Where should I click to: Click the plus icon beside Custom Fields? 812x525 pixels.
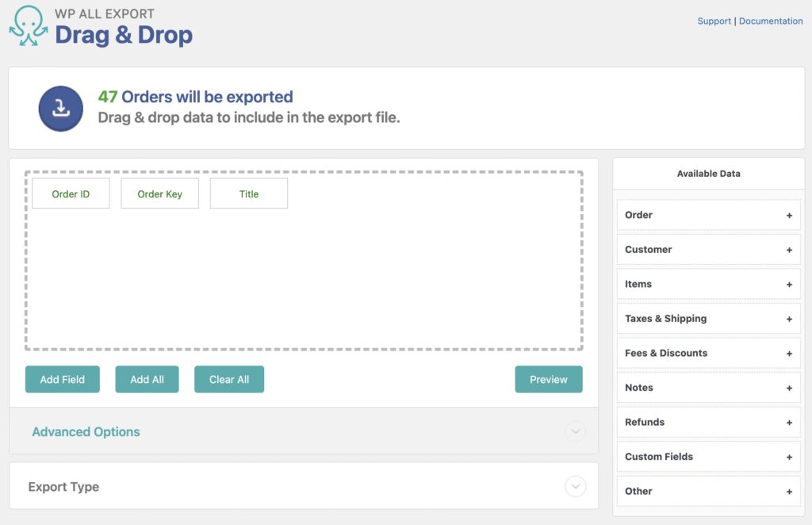(789, 456)
